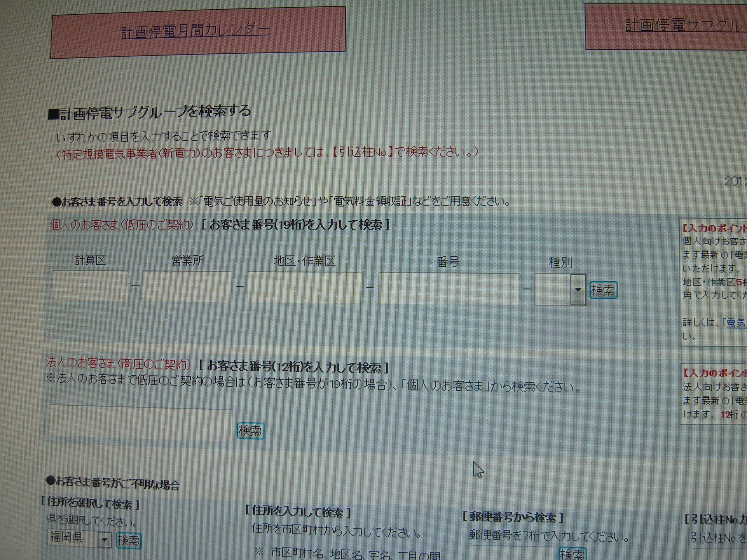The width and height of the screenshot is (747, 560).
Task: Click the label 住所を入力して検索
Action: point(299,512)
